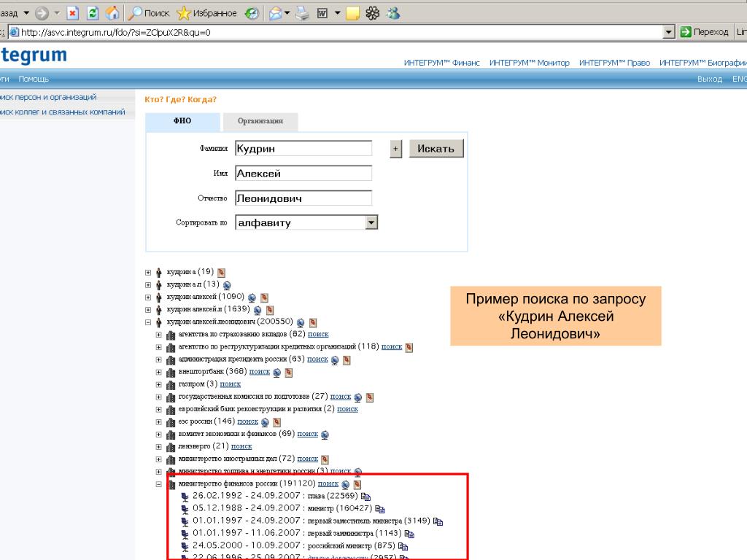Click поиск link for ленэнерго
747x560 pixels.
click(241, 446)
